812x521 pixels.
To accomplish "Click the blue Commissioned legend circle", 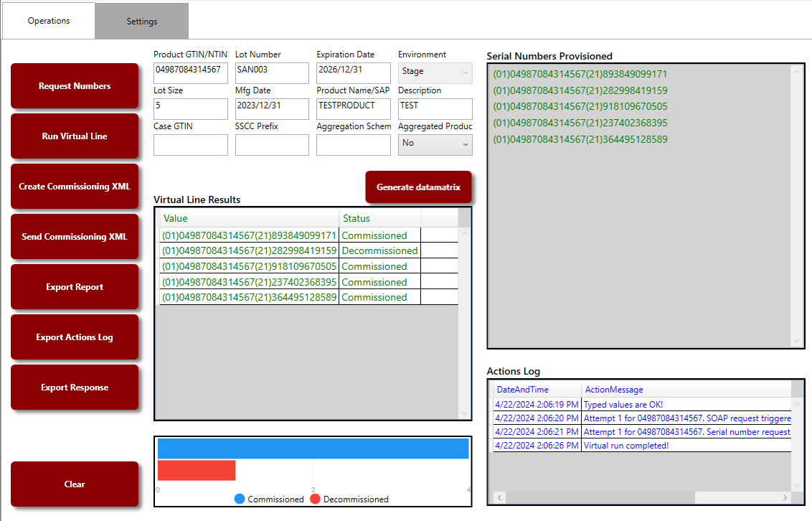I will (x=240, y=499).
